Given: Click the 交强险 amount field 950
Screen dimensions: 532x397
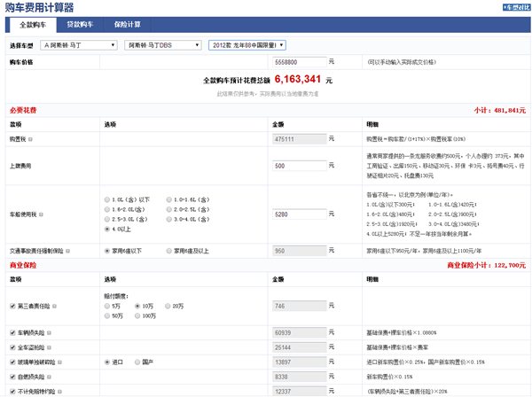Looking at the screenshot, I should pos(300,251).
